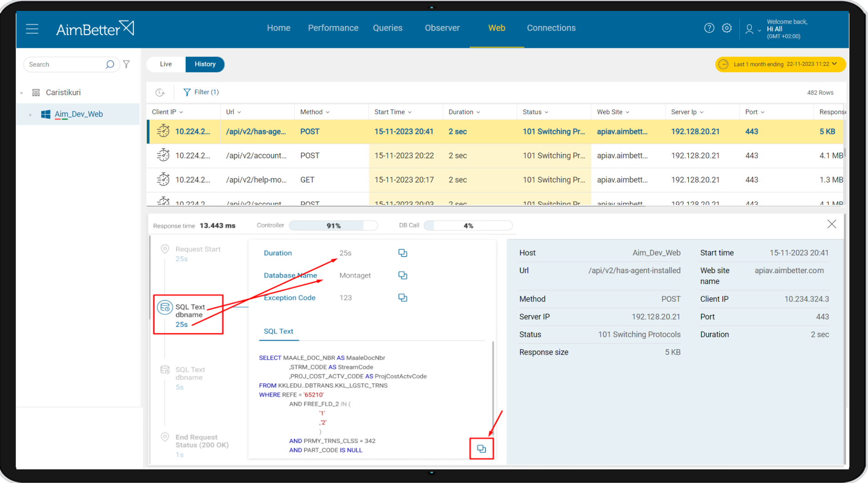Open the help question mark icon
868x483 pixels.
(x=709, y=28)
